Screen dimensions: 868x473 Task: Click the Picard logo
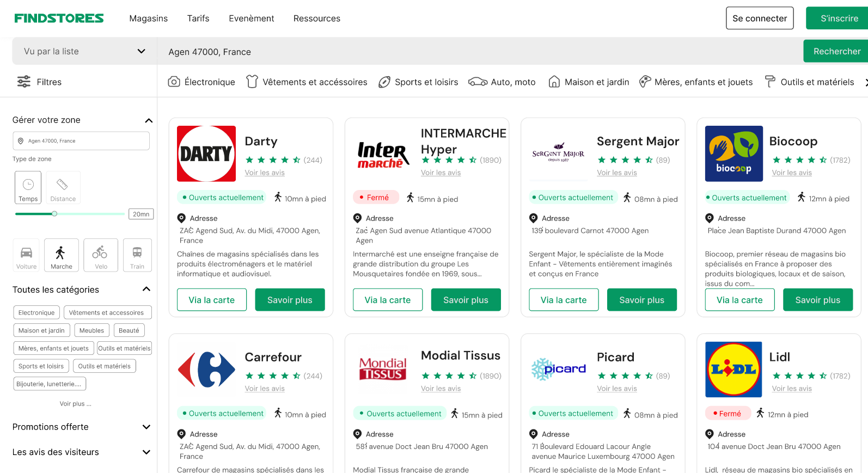558,369
